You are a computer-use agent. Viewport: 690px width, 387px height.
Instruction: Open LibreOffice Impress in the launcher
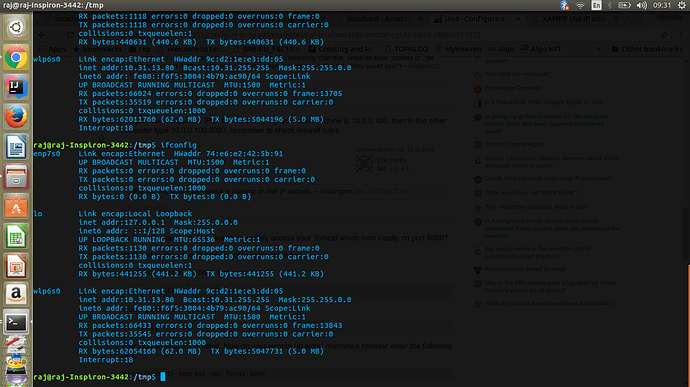click(16, 266)
